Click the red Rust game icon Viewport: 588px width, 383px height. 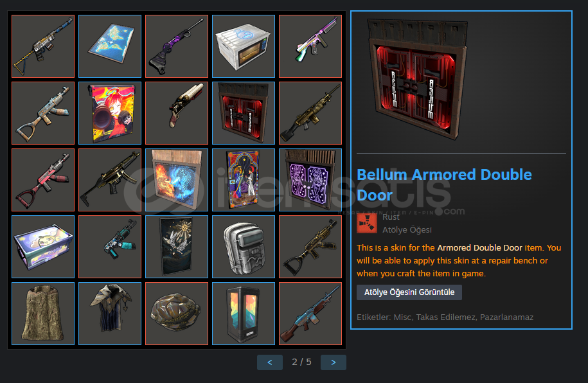[367, 223]
